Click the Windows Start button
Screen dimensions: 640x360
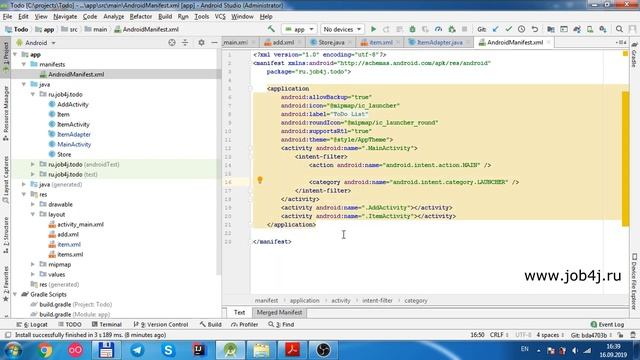(13, 350)
